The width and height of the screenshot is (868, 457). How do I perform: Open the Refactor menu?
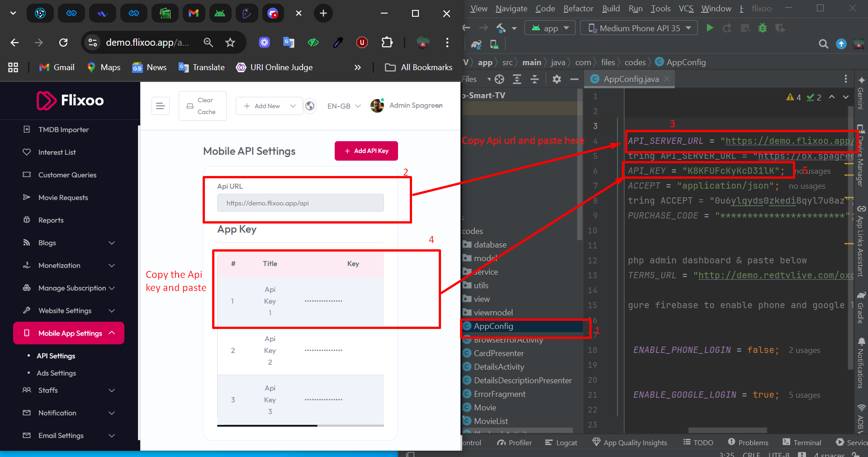click(x=578, y=9)
